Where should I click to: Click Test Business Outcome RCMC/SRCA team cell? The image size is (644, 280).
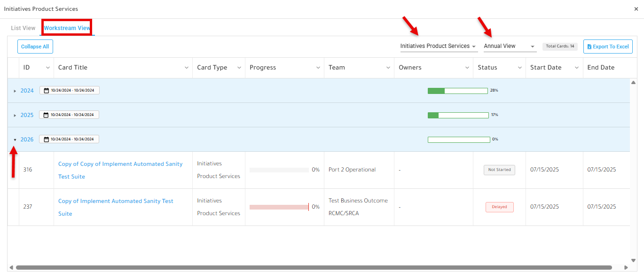pos(358,207)
